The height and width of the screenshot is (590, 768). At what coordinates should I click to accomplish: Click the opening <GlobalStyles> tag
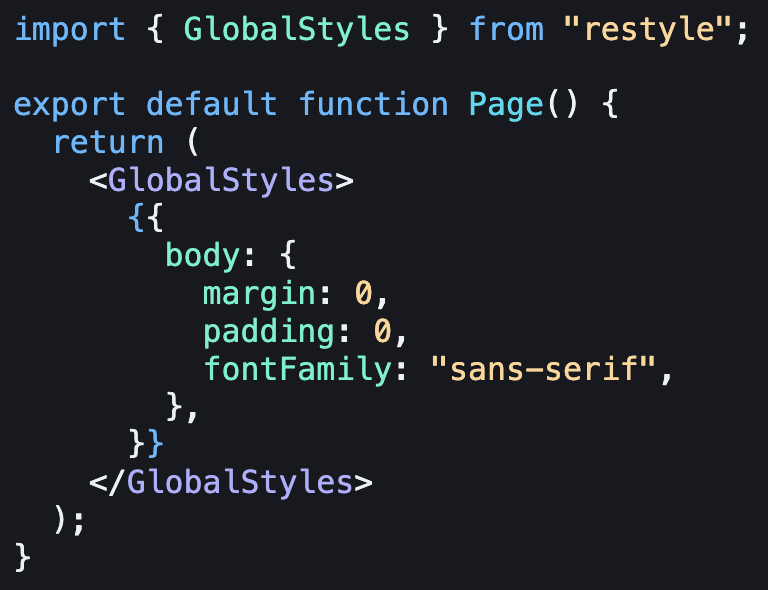[x=221, y=181]
